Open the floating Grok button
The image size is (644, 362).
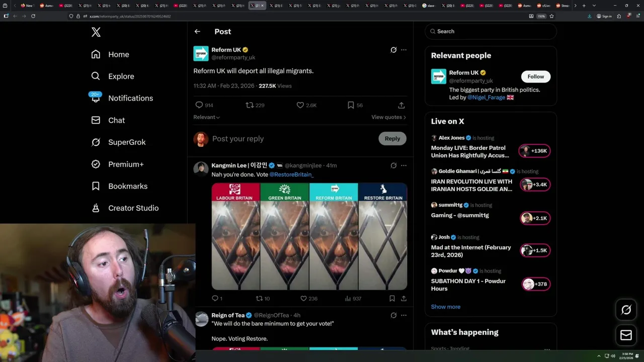click(x=626, y=310)
